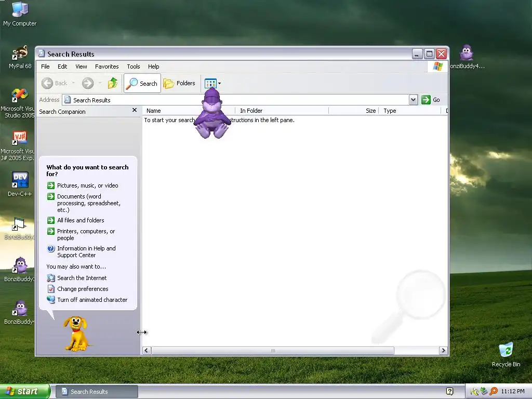Close the Search Companion pane
The width and height of the screenshot is (532, 399).
click(135, 110)
